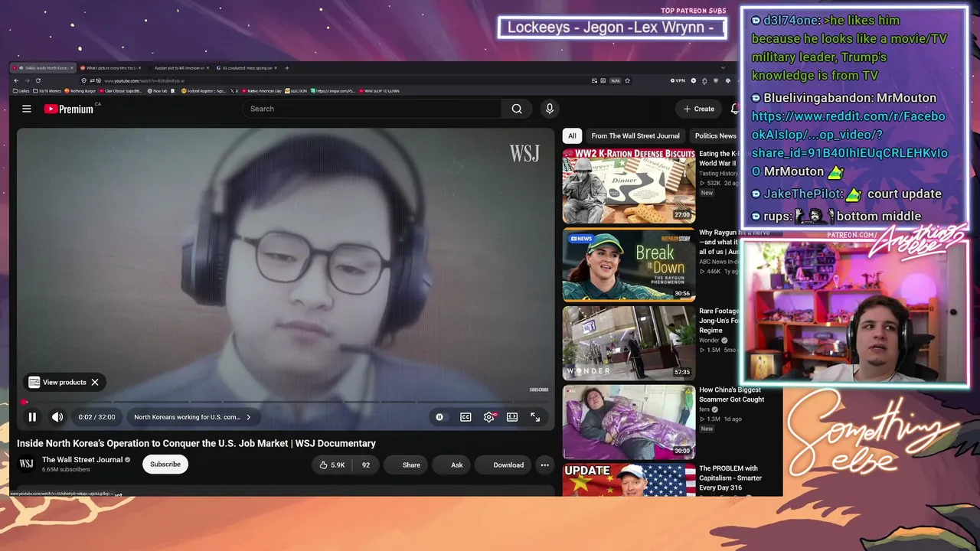This screenshot has width=980, height=551.
Task: Open YouTube notifications bell
Action: pyautogui.click(x=735, y=109)
